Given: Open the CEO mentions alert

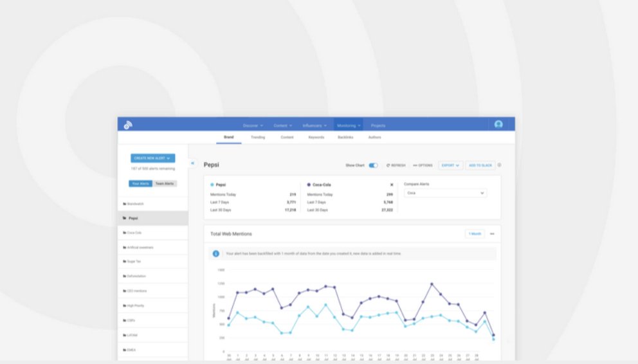Looking at the screenshot, I should (153, 291).
